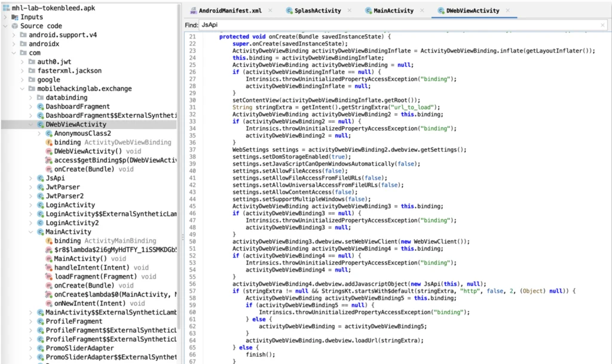Expand the auth0.jwt package node
This screenshot has height=364, width=612.
point(22,62)
